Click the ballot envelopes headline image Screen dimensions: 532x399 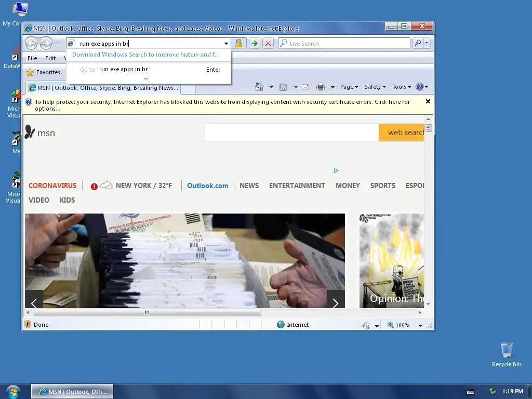(185, 261)
